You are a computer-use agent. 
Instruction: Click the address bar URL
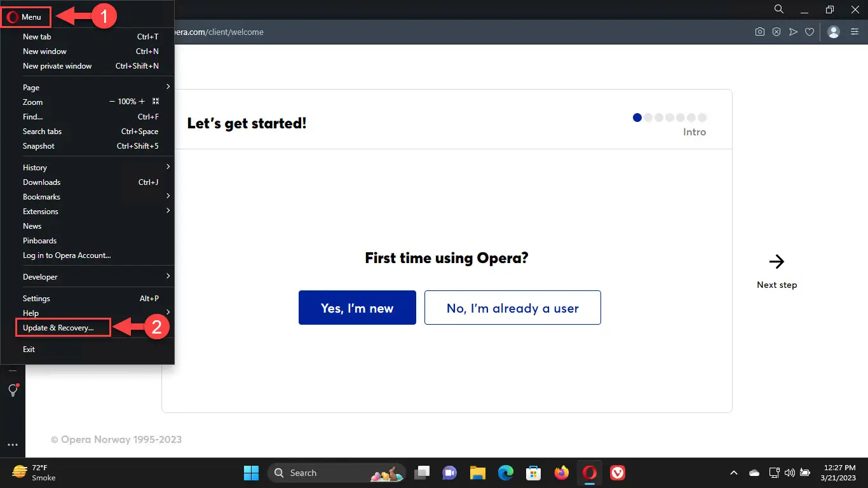pyautogui.click(x=219, y=32)
